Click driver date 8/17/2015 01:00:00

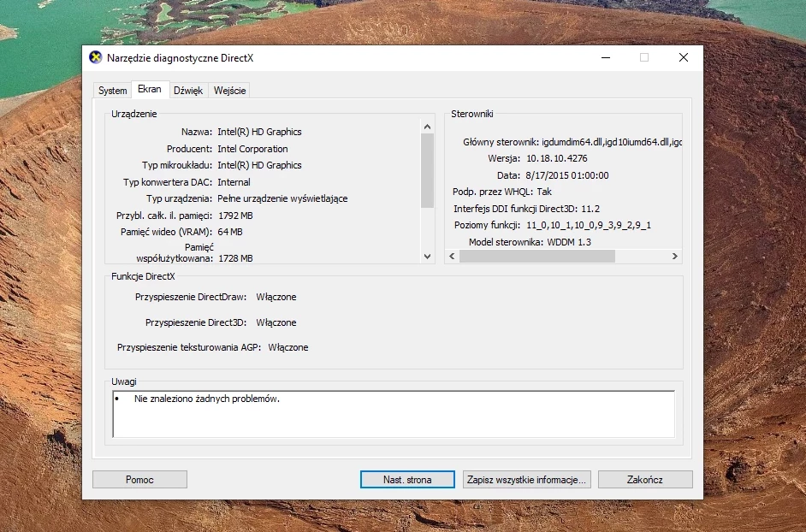567,176
